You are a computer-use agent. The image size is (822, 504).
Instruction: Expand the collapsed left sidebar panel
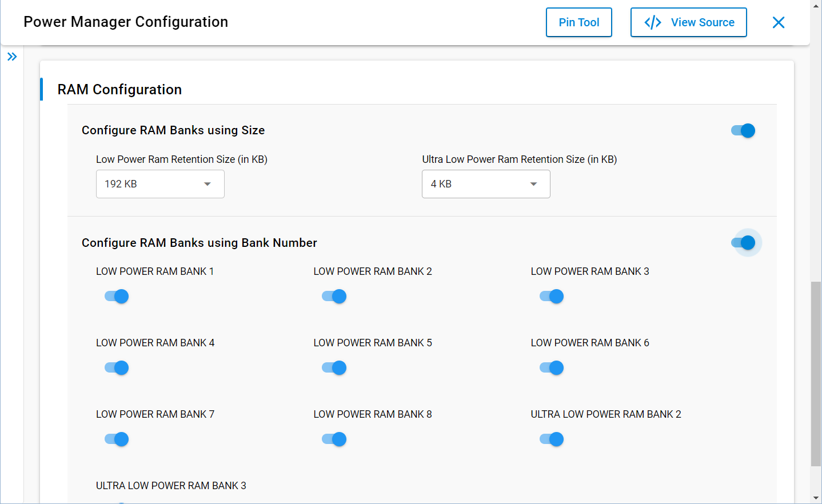coord(12,56)
